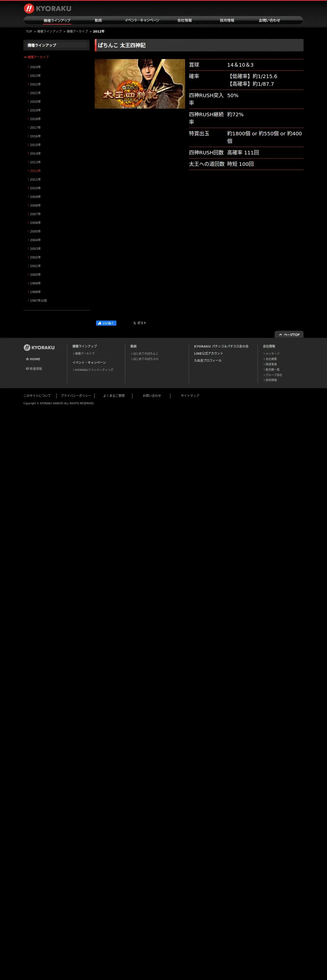This screenshot has width=327, height=980.
Task: Select 1998年 in the archive list
Action: (x=35, y=292)
